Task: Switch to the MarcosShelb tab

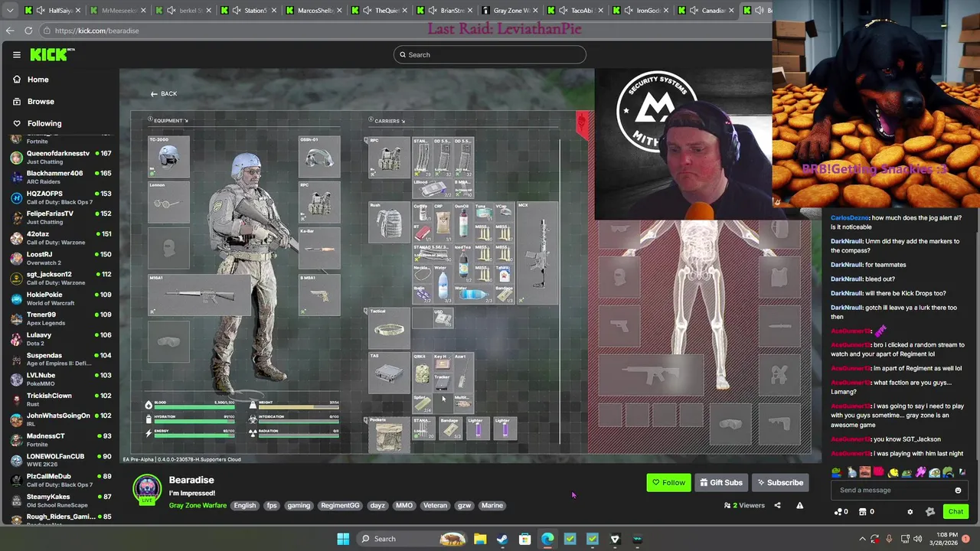Action: [315, 11]
